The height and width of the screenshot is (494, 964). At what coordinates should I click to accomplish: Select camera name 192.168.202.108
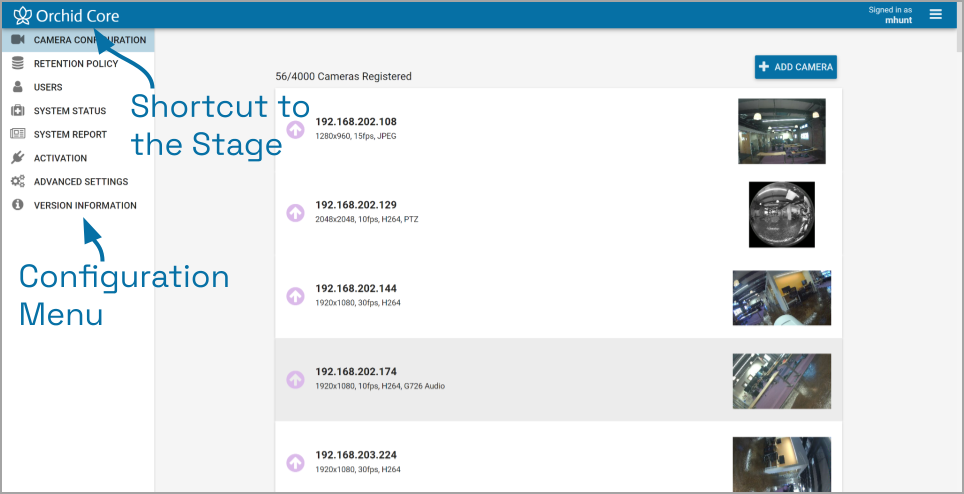click(356, 122)
